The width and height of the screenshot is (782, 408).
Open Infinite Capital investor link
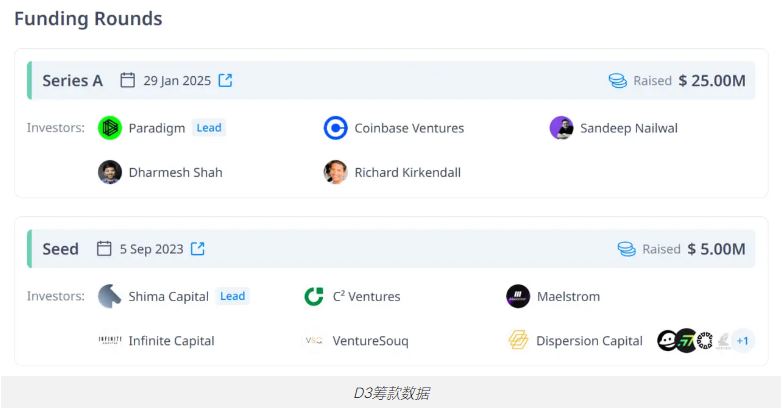171,341
